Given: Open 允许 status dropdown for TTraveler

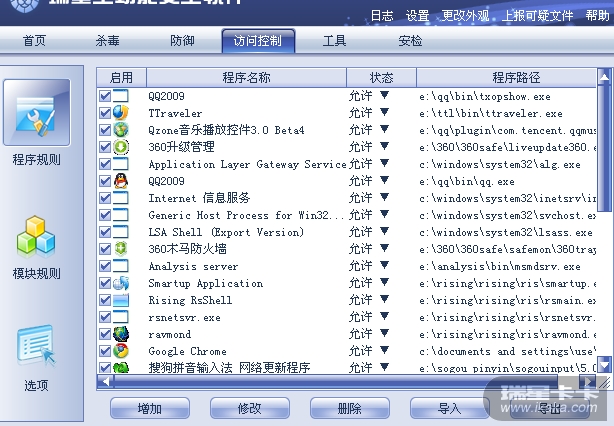Looking at the screenshot, I should pyautogui.click(x=385, y=112).
